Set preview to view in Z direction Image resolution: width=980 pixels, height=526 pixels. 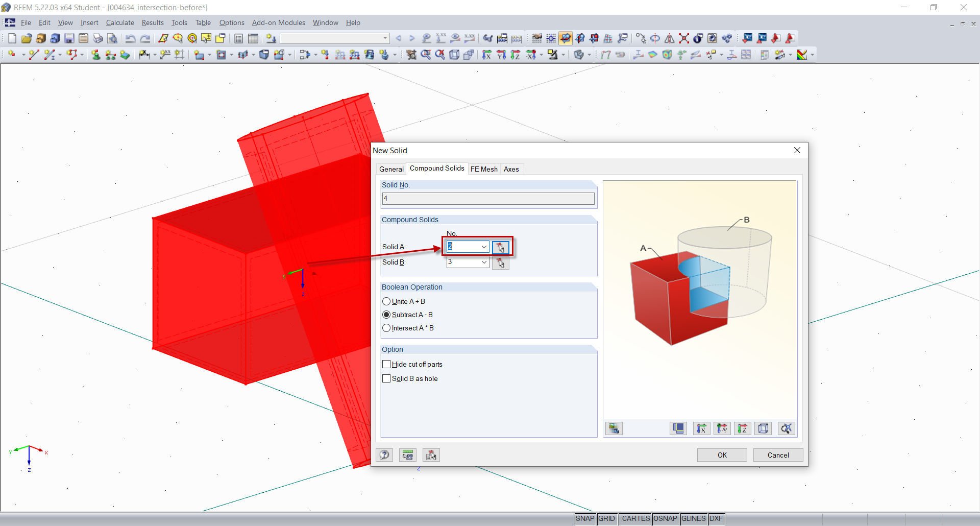(x=742, y=428)
